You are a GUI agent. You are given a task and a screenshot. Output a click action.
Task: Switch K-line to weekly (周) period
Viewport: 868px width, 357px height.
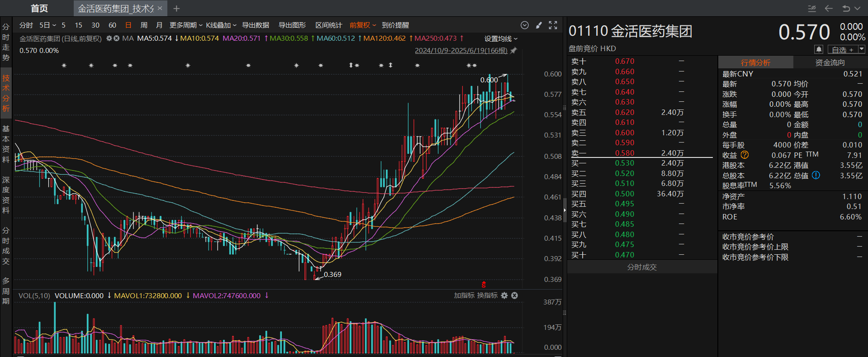[x=144, y=25]
